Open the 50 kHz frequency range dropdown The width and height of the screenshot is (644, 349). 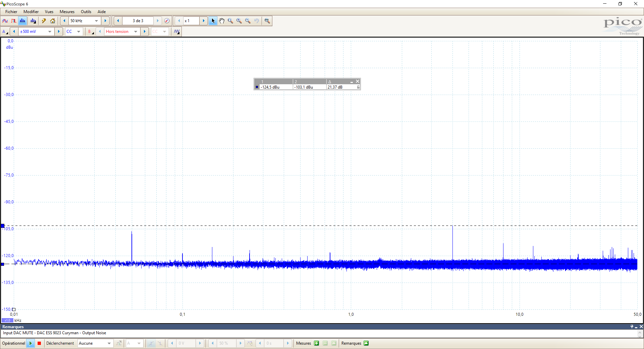tap(97, 21)
